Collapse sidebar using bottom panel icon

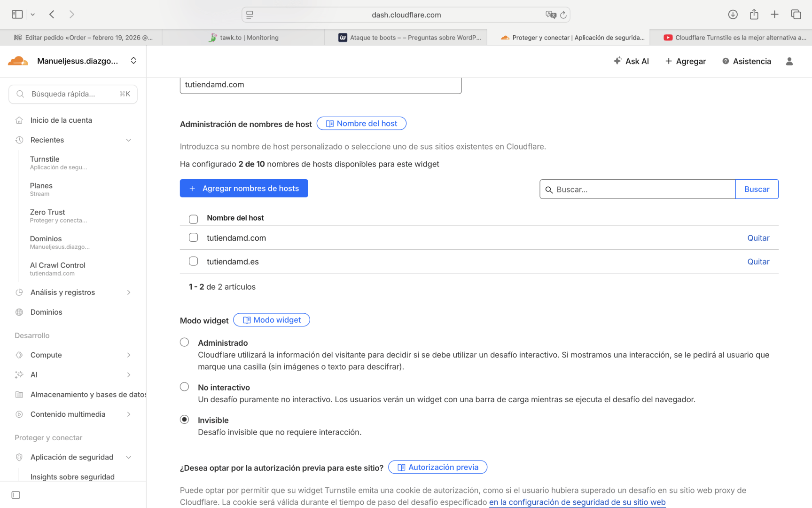coord(16,495)
